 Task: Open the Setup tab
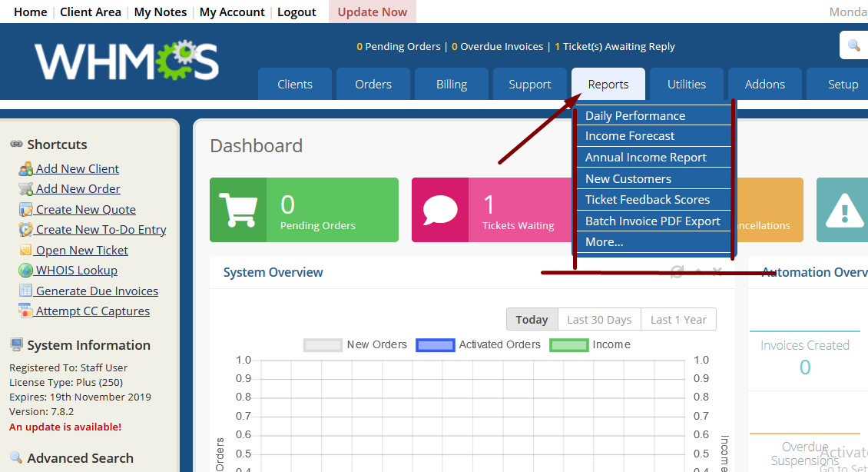coord(843,85)
